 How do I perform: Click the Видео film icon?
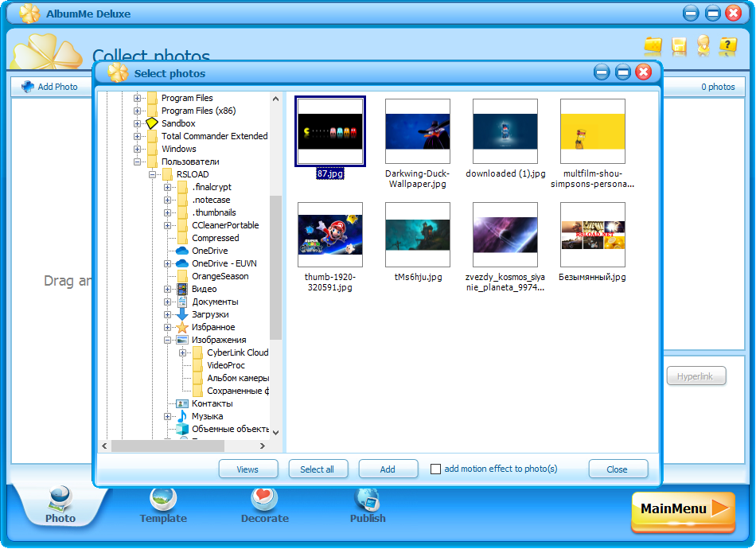[182, 289]
